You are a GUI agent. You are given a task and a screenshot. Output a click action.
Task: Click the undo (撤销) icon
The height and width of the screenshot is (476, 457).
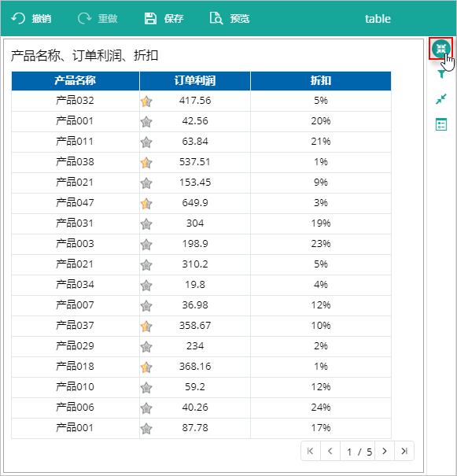[18, 19]
